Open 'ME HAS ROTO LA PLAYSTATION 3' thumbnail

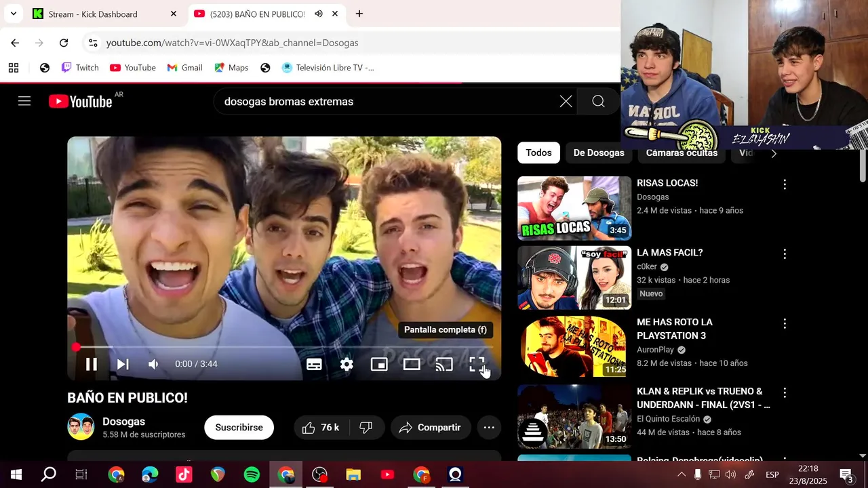574,347
